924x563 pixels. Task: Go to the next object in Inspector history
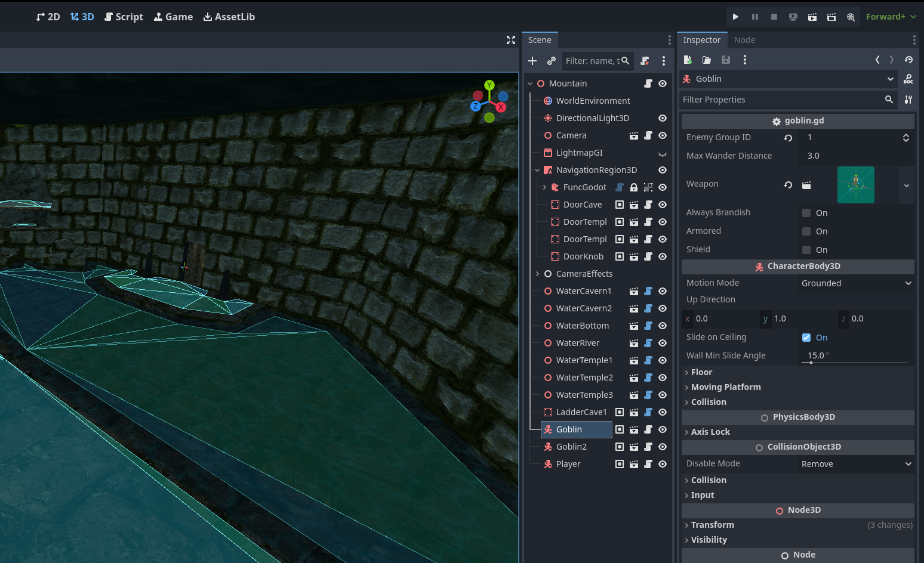pyautogui.click(x=892, y=60)
